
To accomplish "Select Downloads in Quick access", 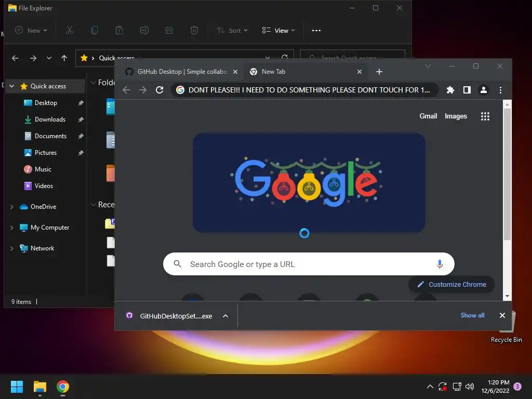I will (x=50, y=119).
